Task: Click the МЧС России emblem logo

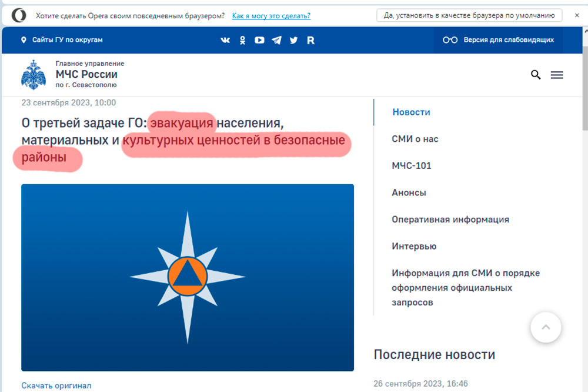Action: (x=33, y=75)
